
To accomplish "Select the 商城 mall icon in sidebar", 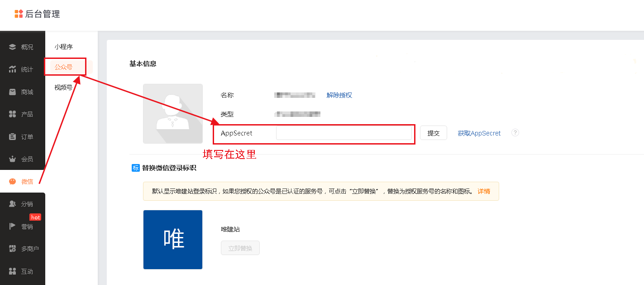I will (x=13, y=92).
